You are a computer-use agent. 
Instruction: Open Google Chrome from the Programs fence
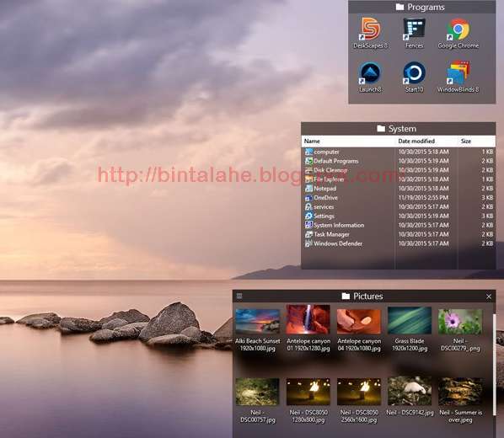pyautogui.click(x=458, y=29)
